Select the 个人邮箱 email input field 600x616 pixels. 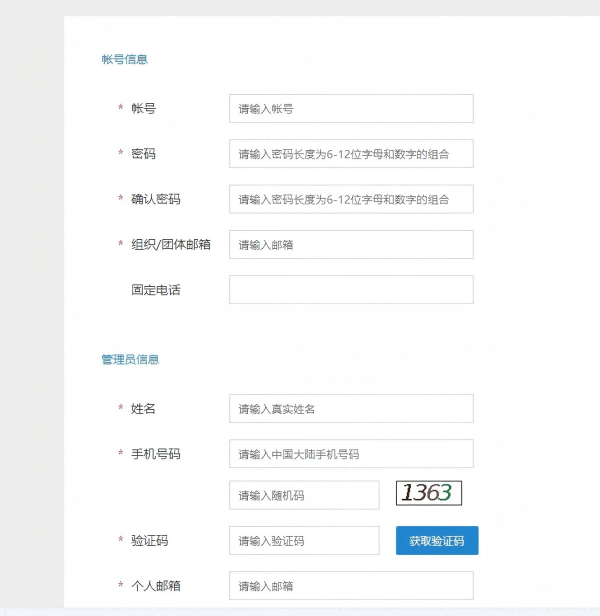[351, 586]
